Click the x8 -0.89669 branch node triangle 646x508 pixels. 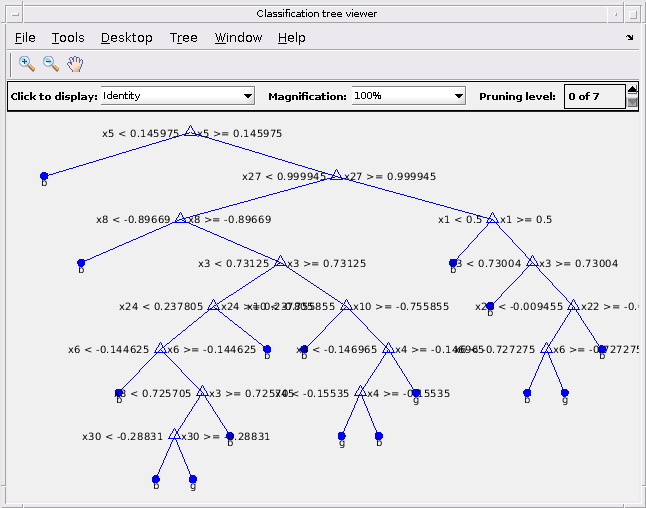pos(180,218)
